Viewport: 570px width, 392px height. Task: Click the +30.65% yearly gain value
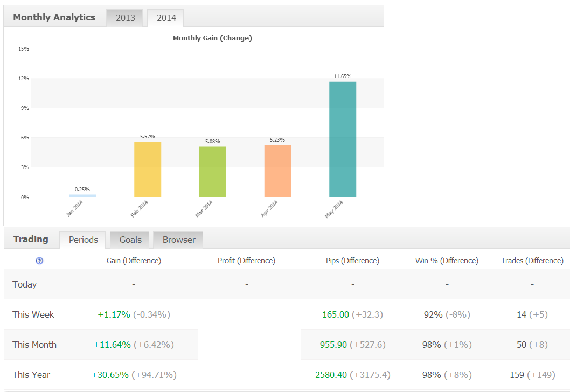pos(110,375)
